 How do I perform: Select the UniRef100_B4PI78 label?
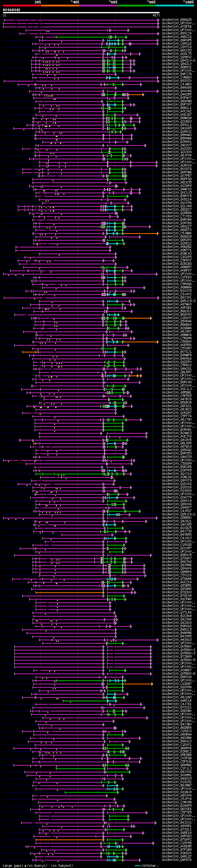[177, 74]
